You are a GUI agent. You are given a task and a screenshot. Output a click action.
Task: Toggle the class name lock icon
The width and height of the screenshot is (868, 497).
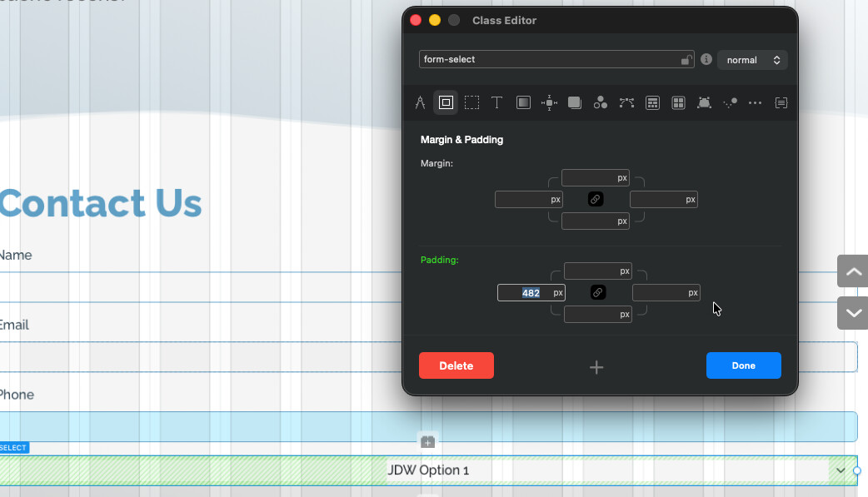[x=686, y=60]
